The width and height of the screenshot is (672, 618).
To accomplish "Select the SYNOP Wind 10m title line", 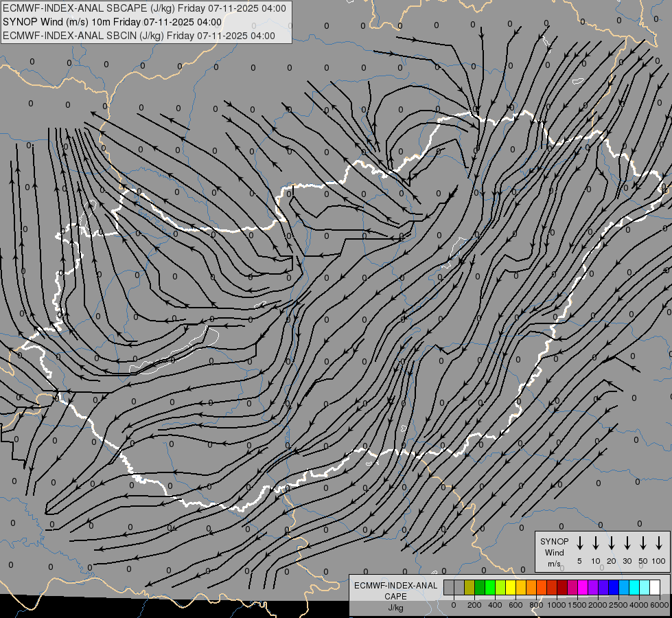I will 113,22.
